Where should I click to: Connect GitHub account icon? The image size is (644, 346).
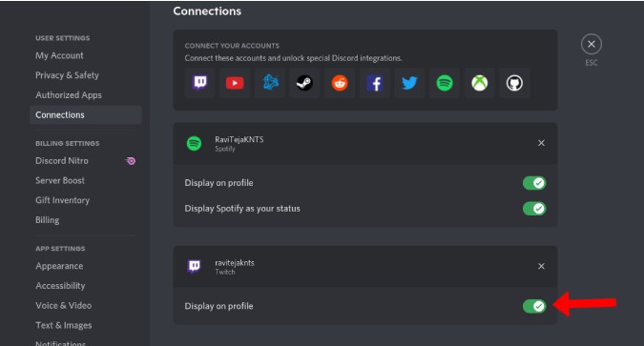(514, 83)
